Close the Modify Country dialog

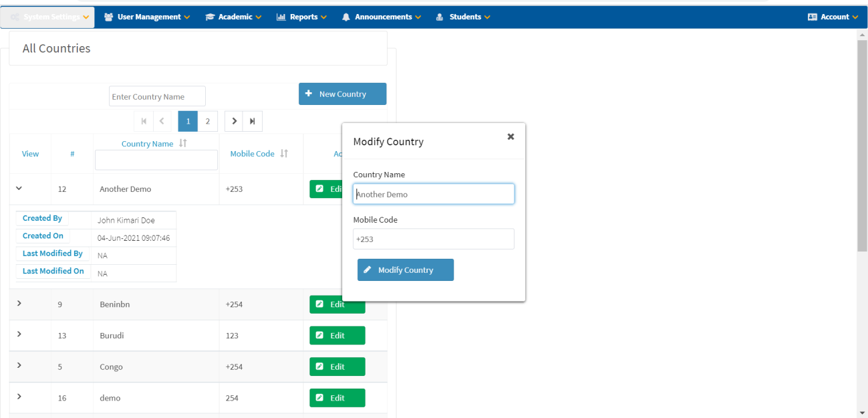[511, 136]
